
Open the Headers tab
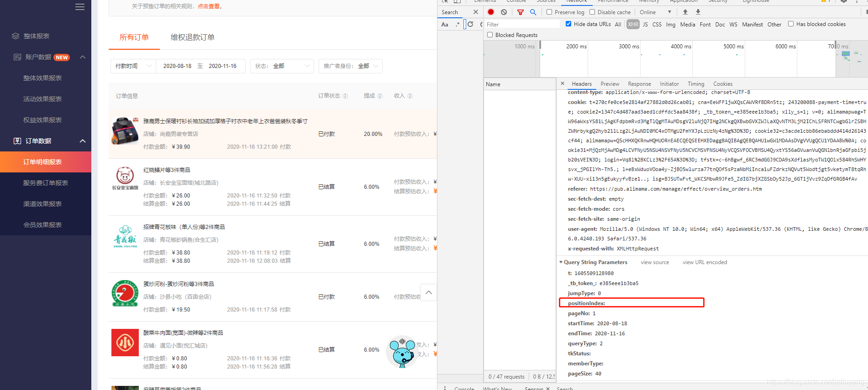point(582,84)
